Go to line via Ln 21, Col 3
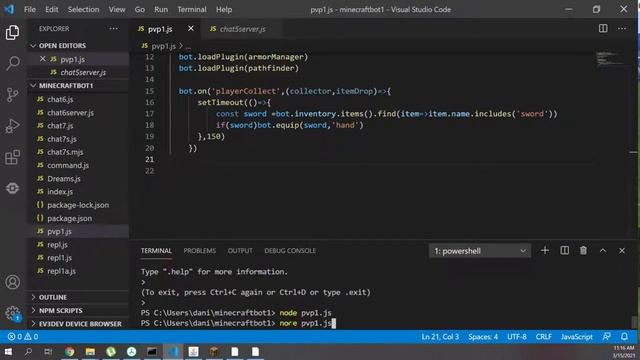Screen dimensions: 640x360 click(x=440, y=337)
